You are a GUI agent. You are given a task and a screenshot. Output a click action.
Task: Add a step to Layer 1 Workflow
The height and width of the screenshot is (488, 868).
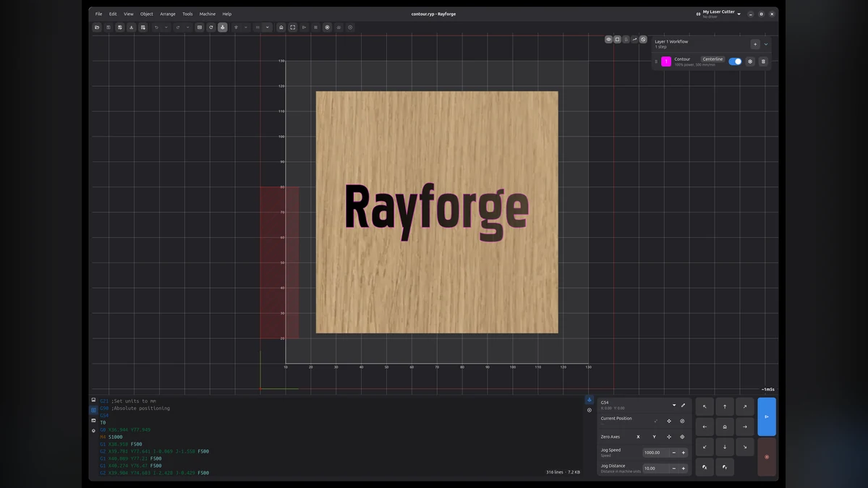[755, 44]
